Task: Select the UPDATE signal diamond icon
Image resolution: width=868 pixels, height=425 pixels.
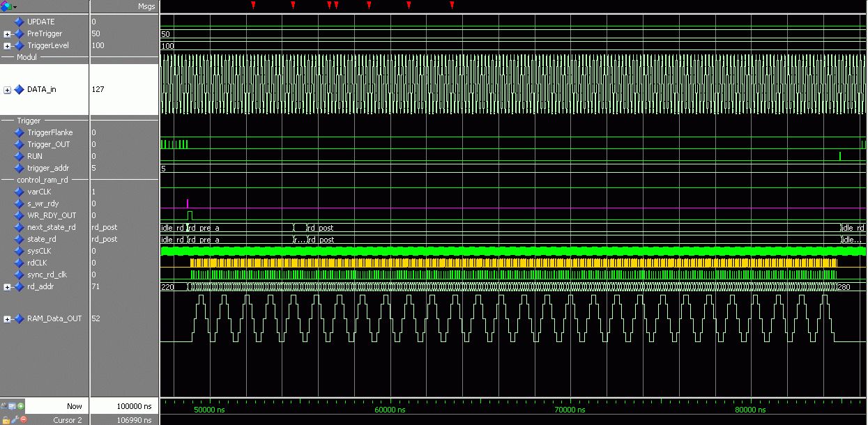Action: tap(19, 22)
